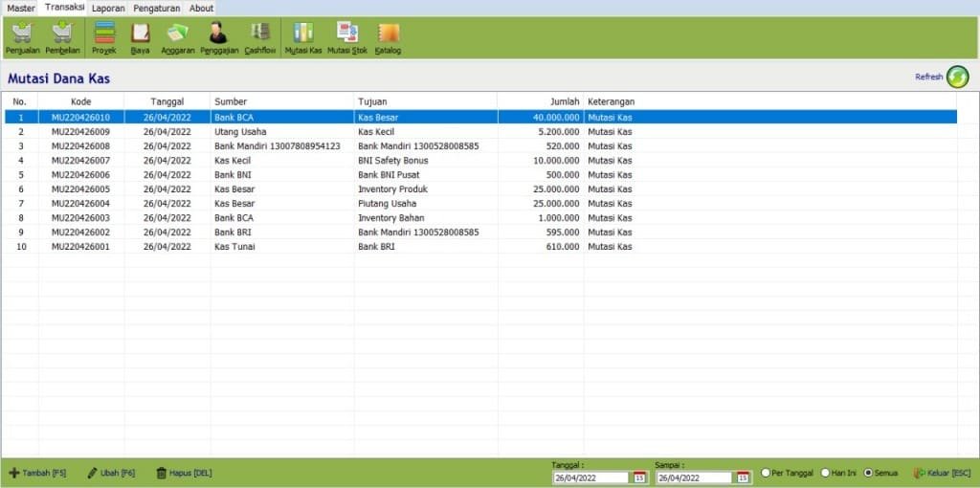This screenshot has width=980, height=488.
Task: Select row with code MU220426007
Action: [x=480, y=161]
